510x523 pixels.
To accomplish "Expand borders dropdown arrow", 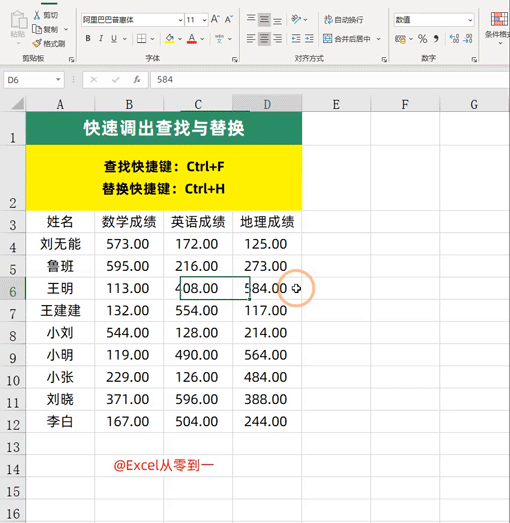I will [152, 39].
